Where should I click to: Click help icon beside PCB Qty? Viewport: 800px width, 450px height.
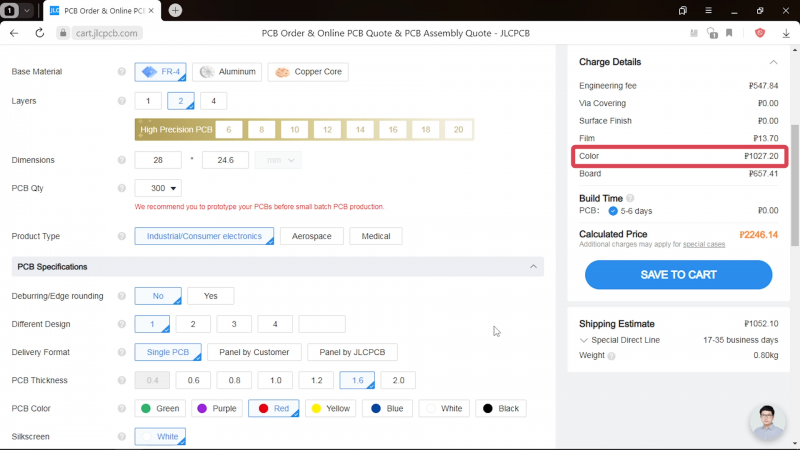coord(121,188)
